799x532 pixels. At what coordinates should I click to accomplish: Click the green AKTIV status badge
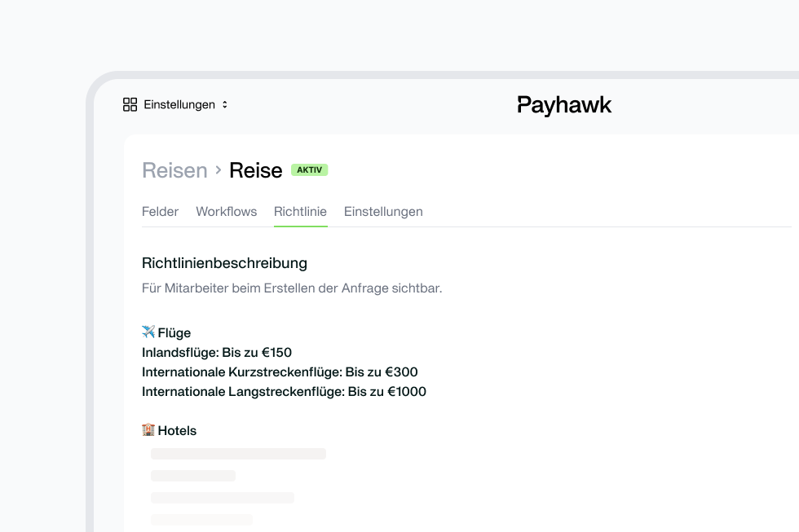click(309, 169)
